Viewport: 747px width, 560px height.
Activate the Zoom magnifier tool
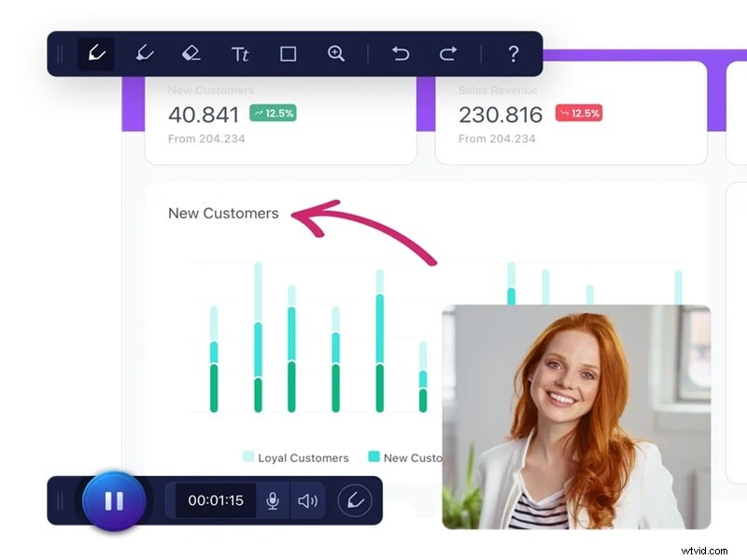(x=335, y=53)
